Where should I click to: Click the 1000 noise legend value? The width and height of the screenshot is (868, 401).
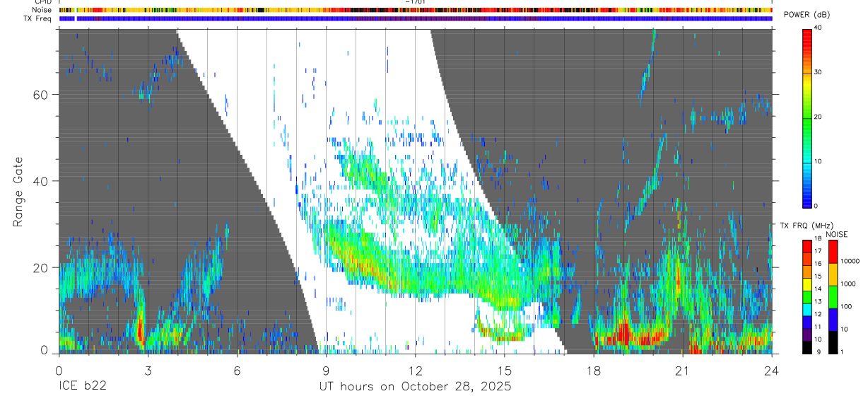point(848,284)
